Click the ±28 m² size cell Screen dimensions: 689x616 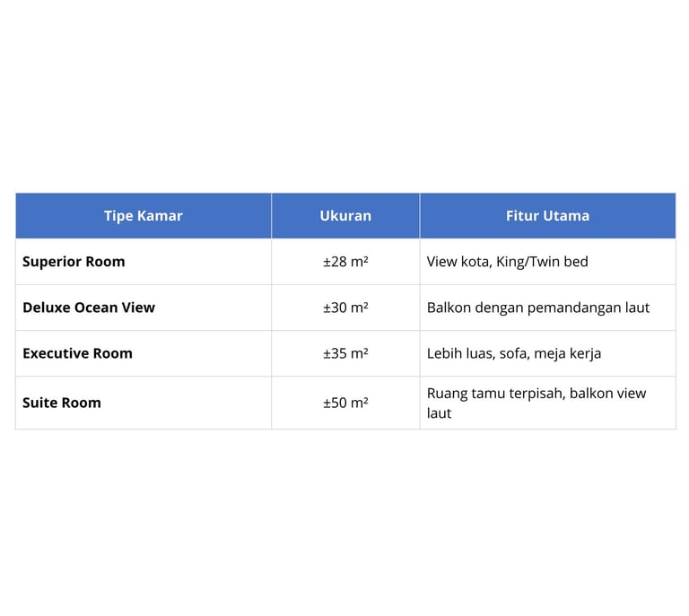click(345, 262)
